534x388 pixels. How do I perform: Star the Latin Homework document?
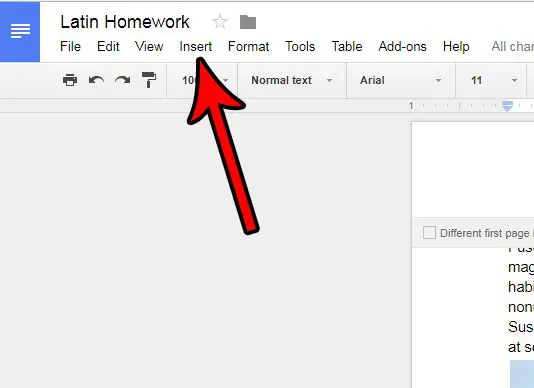click(220, 22)
